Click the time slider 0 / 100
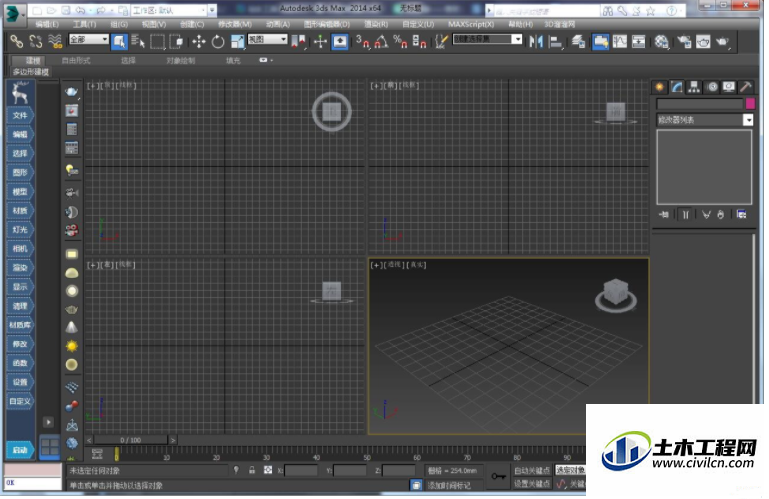 (130, 440)
